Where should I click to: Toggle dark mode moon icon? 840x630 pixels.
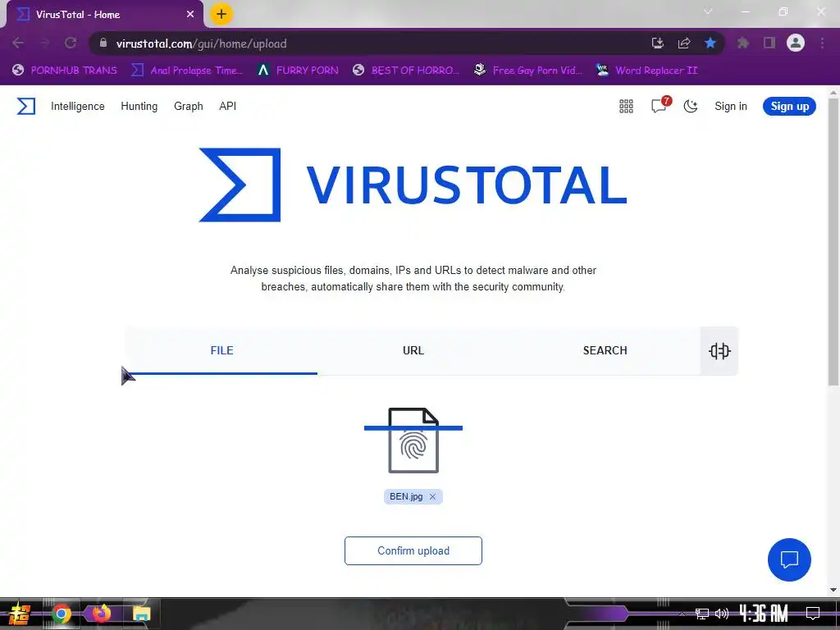[x=691, y=106]
